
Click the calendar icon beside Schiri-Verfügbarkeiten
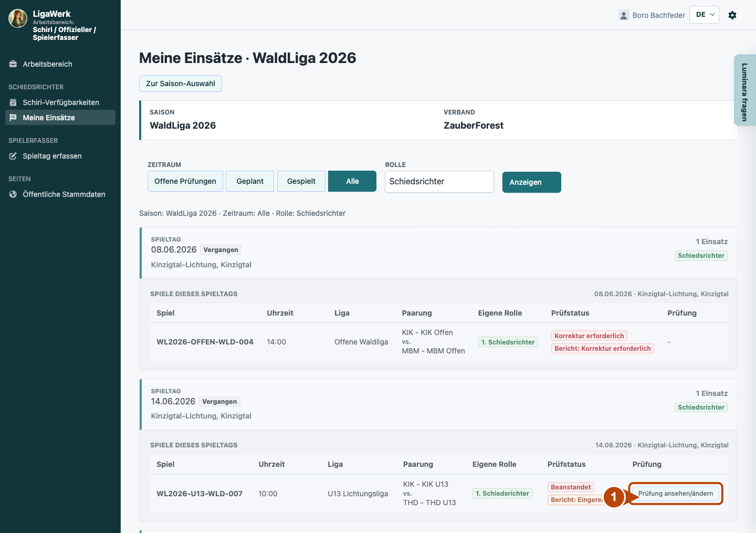[13, 102]
